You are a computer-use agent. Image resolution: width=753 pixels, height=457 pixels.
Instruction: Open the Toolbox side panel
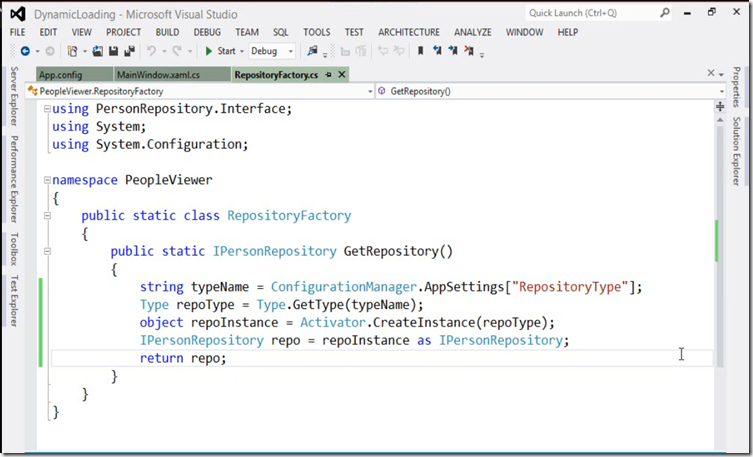pyautogui.click(x=14, y=249)
